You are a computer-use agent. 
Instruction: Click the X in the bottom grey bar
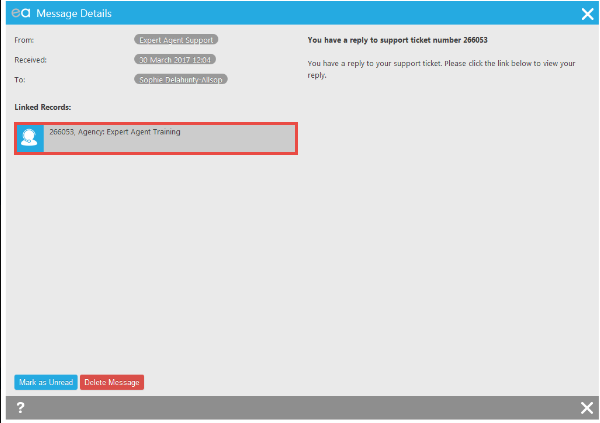[x=587, y=408]
